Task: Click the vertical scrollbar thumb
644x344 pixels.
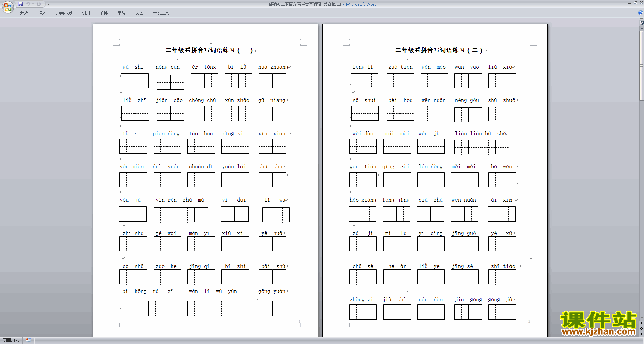Action: [x=641, y=65]
